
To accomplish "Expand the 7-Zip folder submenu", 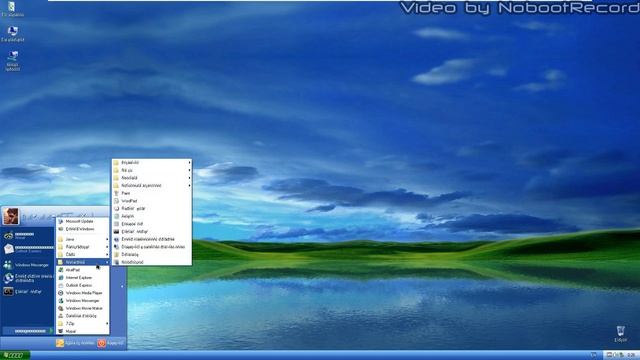I will click(83, 323).
